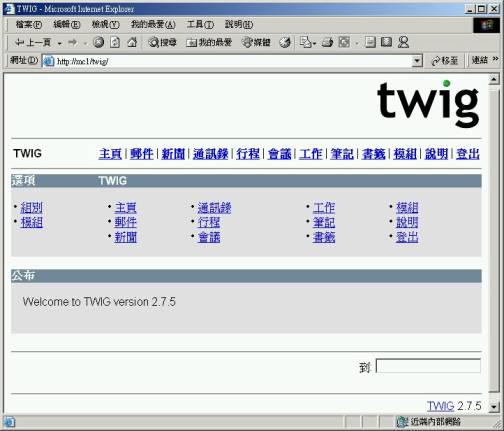The image size is (504, 431).
Task: Click the 通訊錄 link in the TWIG panel
Action: [x=214, y=208]
